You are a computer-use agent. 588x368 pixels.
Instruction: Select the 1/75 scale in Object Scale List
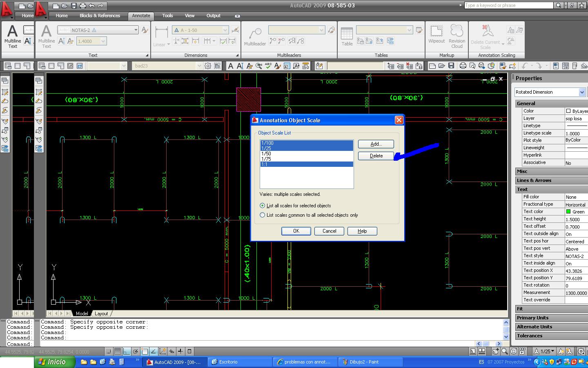coord(307,159)
